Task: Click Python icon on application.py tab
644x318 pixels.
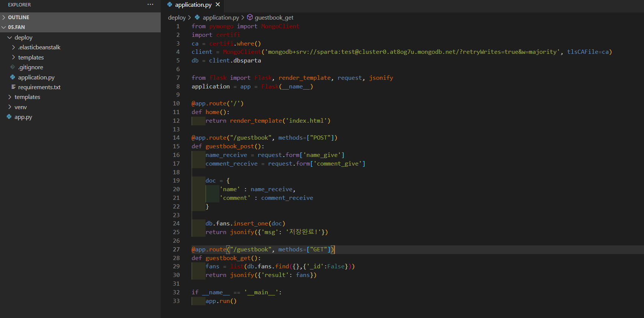Action: click(x=170, y=5)
